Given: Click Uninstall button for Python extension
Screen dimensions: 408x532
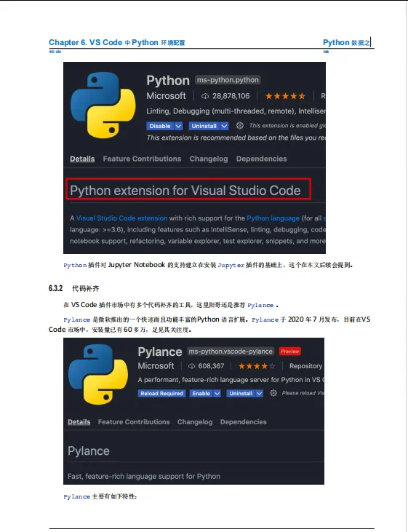Looking at the screenshot, I should (204, 126).
